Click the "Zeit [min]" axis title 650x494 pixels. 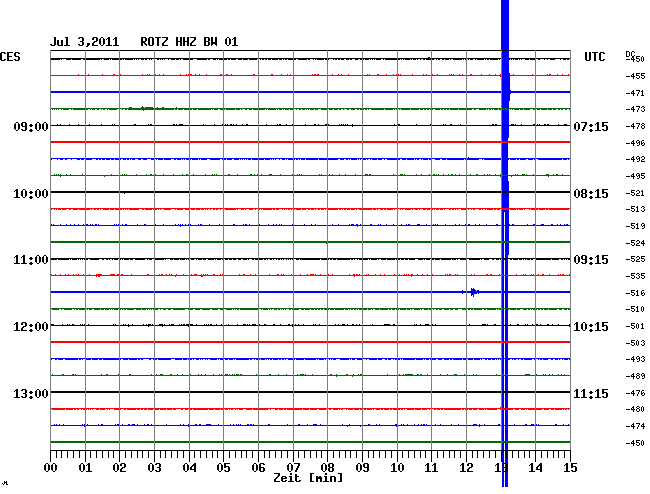308,478
